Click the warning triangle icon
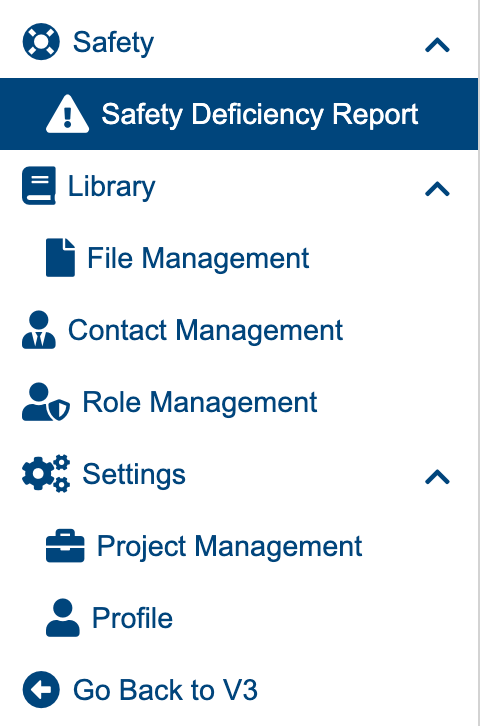 coord(68,114)
